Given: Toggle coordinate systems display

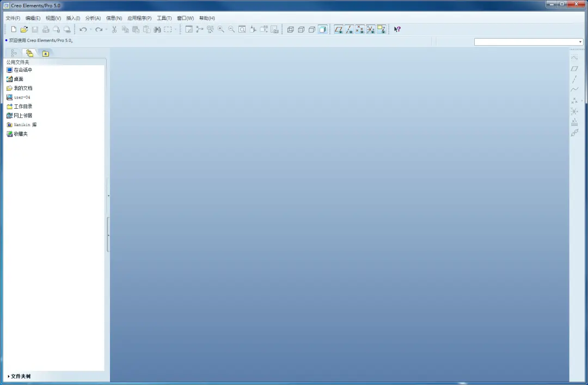Looking at the screenshot, I should (x=371, y=29).
